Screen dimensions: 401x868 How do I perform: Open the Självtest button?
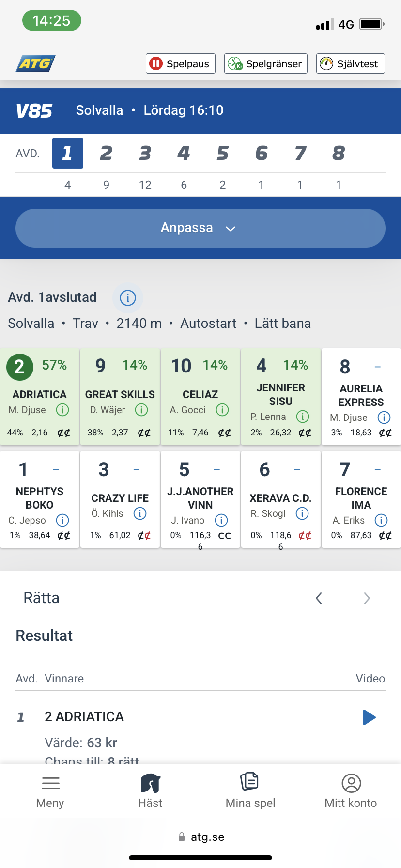[350, 63]
